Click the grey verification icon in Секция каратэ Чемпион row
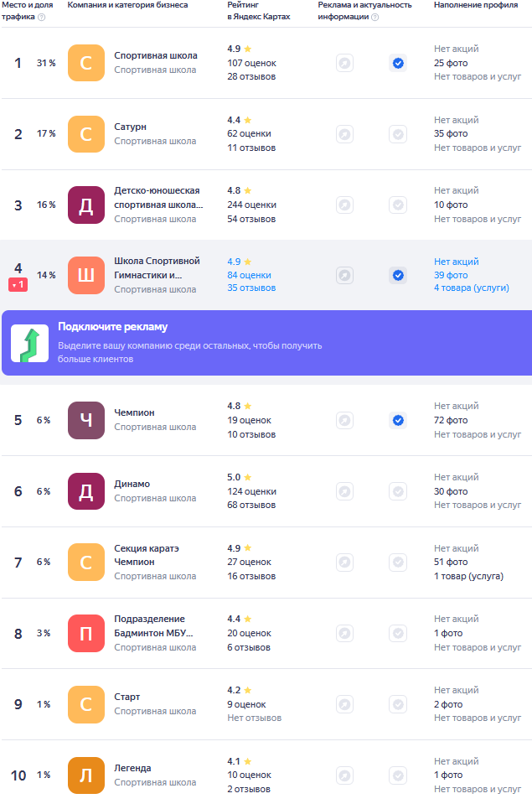532x809 pixels. (x=398, y=562)
